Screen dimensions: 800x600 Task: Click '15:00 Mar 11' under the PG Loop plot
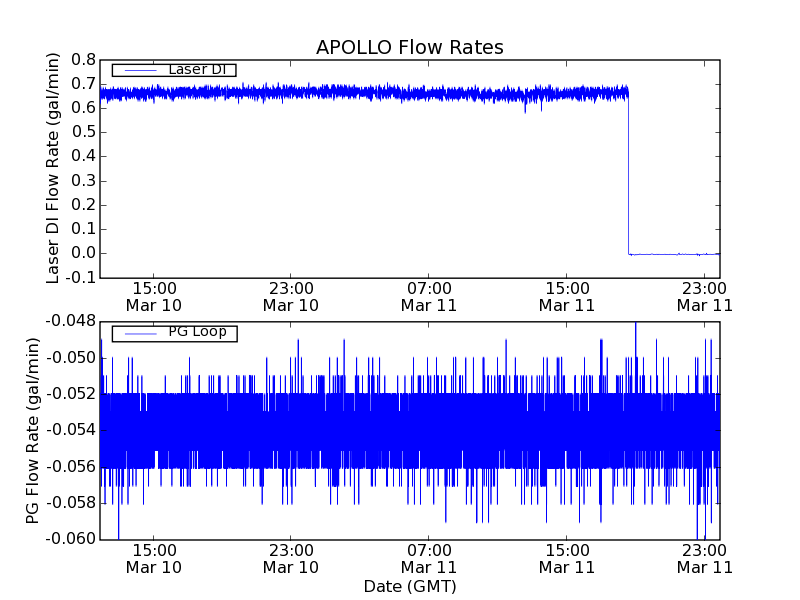[567, 559]
